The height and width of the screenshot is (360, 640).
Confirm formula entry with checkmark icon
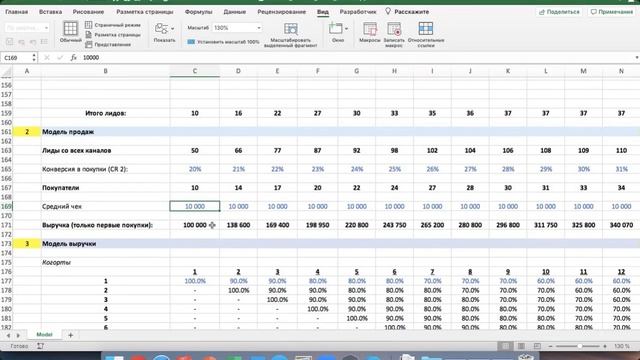(60, 58)
